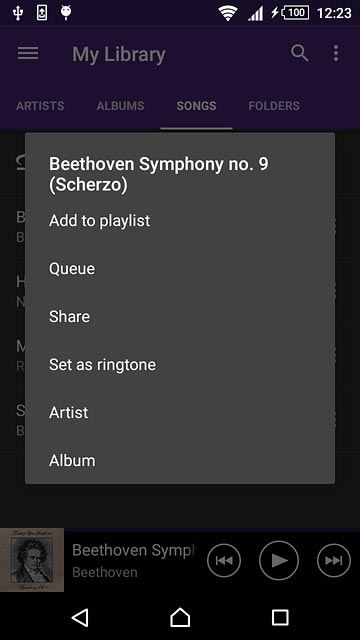
Task: Open the recent apps square button
Action: click(280, 618)
